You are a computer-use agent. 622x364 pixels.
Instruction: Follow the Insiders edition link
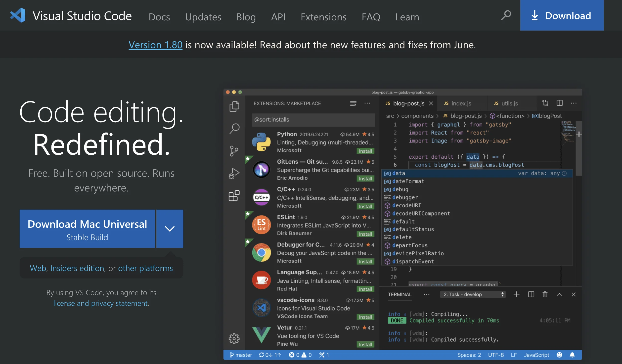click(77, 268)
